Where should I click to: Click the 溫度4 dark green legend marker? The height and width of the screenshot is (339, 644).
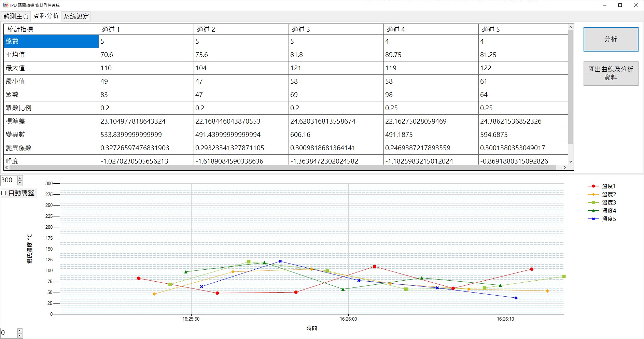(x=593, y=211)
